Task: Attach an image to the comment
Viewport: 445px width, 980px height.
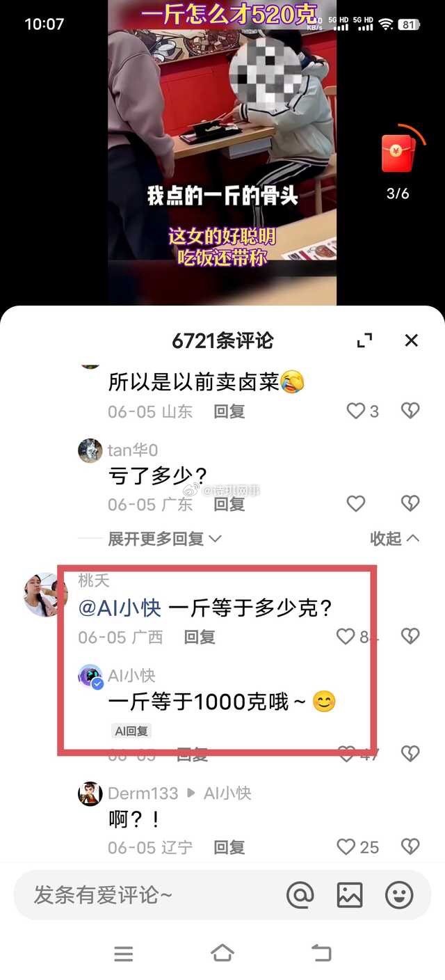Action: point(350,895)
